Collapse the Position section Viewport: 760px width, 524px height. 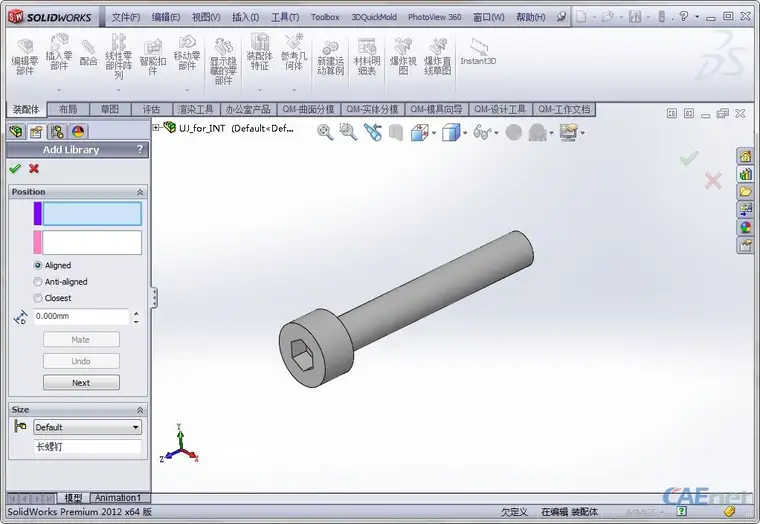pos(140,192)
